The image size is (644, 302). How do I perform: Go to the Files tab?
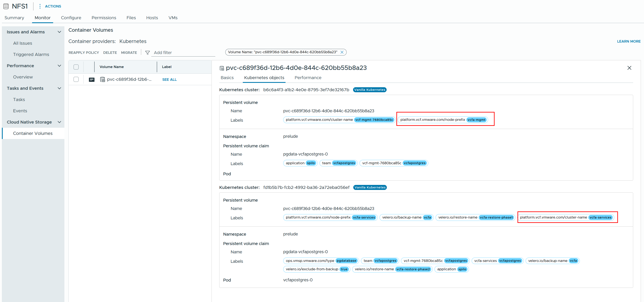point(131,18)
